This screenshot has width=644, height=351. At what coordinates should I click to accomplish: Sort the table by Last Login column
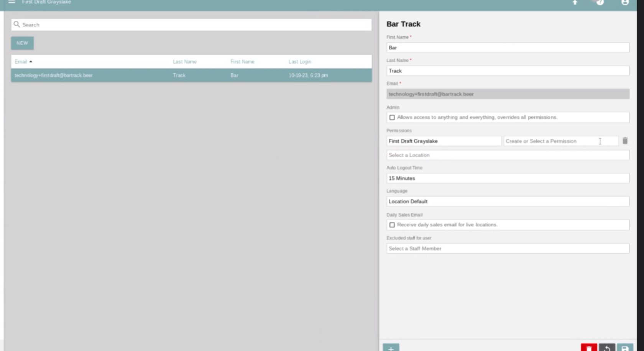click(300, 62)
